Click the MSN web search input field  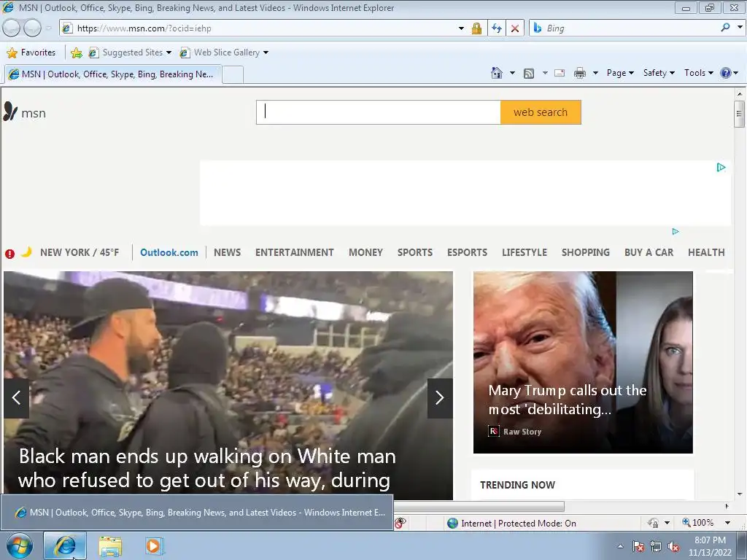pyautogui.click(x=379, y=112)
